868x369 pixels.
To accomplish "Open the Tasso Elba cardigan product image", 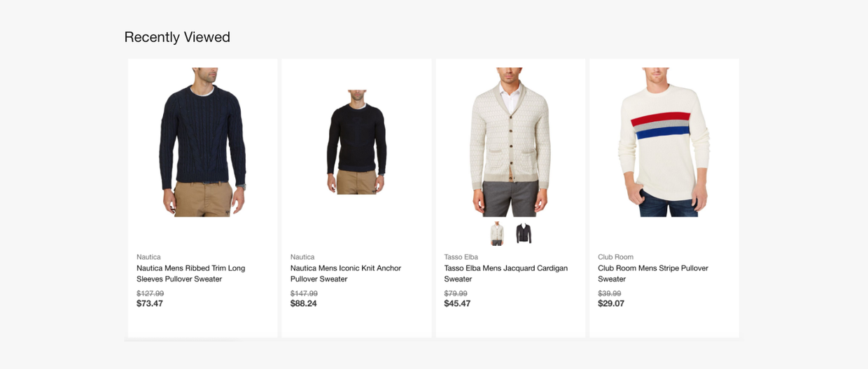I will 510,141.
